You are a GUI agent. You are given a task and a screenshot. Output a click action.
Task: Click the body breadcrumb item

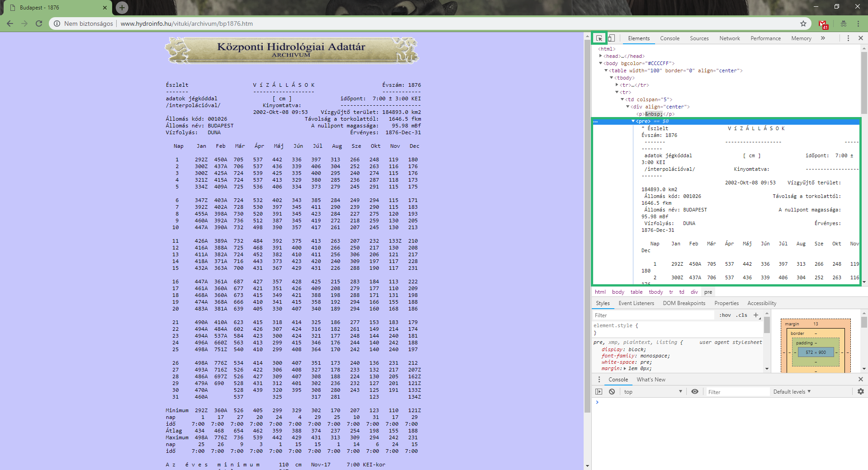pos(618,292)
